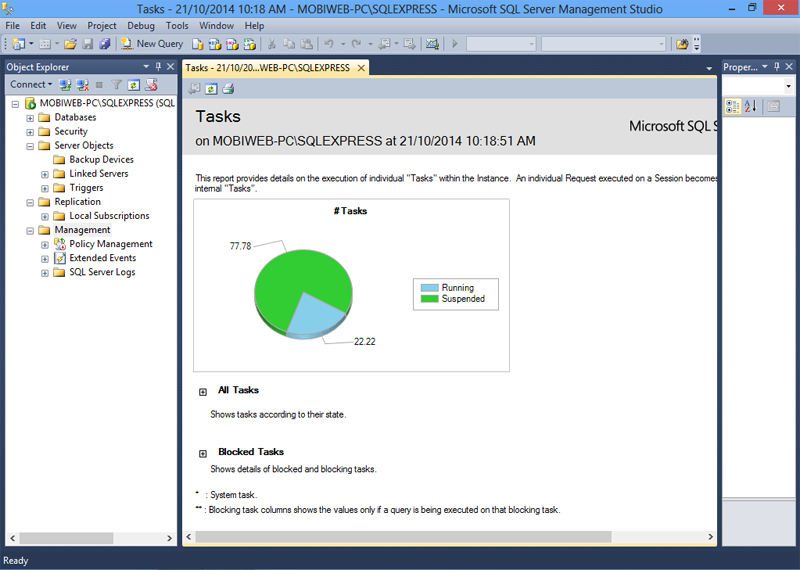Expand the Security node
This screenshot has height=570, width=800.
click(30, 132)
